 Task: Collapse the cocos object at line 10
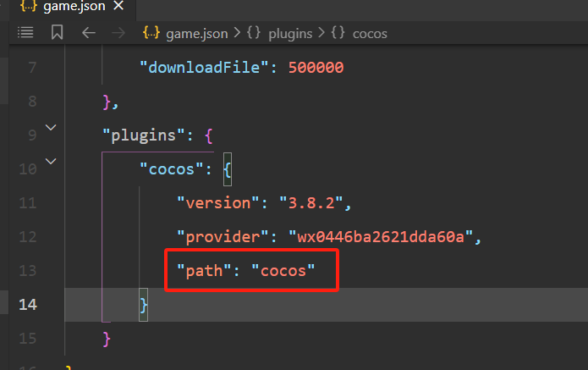click(51, 162)
